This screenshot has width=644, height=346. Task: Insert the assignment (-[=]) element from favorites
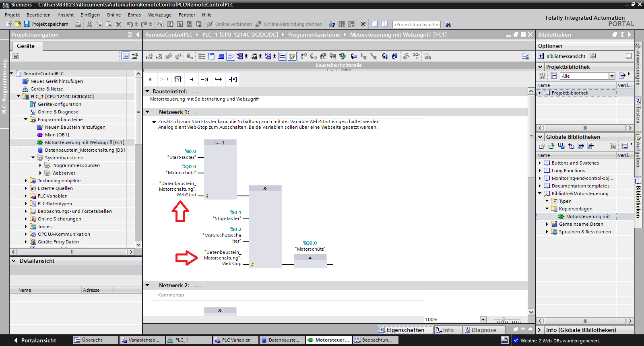[233, 79]
